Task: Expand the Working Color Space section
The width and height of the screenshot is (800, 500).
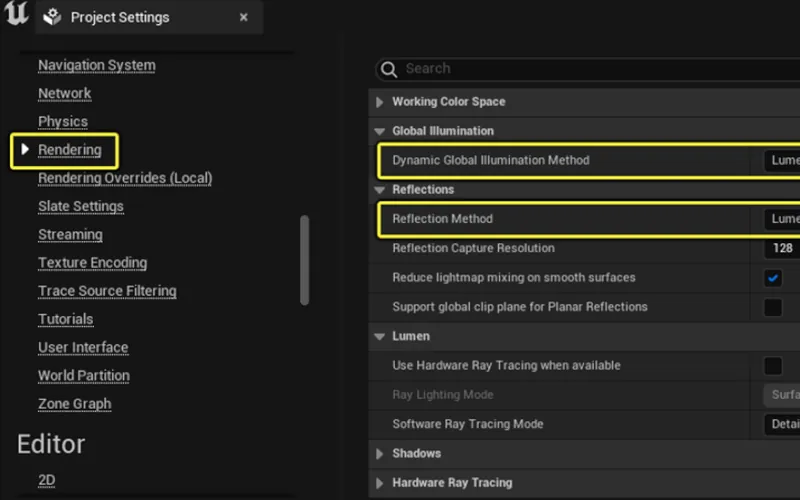Action: tap(379, 102)
